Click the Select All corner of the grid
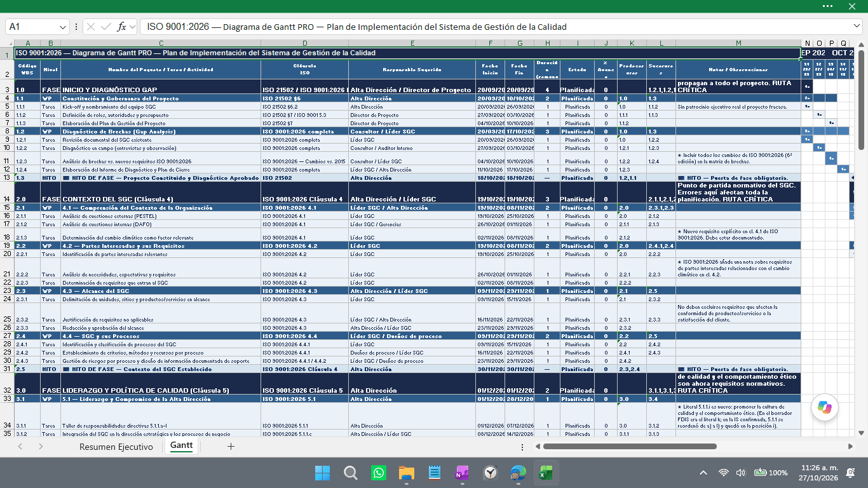The image size is (868, 488). tap(7, 43)
